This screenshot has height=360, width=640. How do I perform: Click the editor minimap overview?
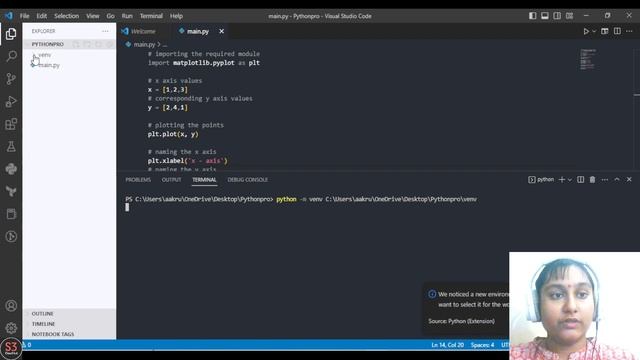[x=588, y=60]
